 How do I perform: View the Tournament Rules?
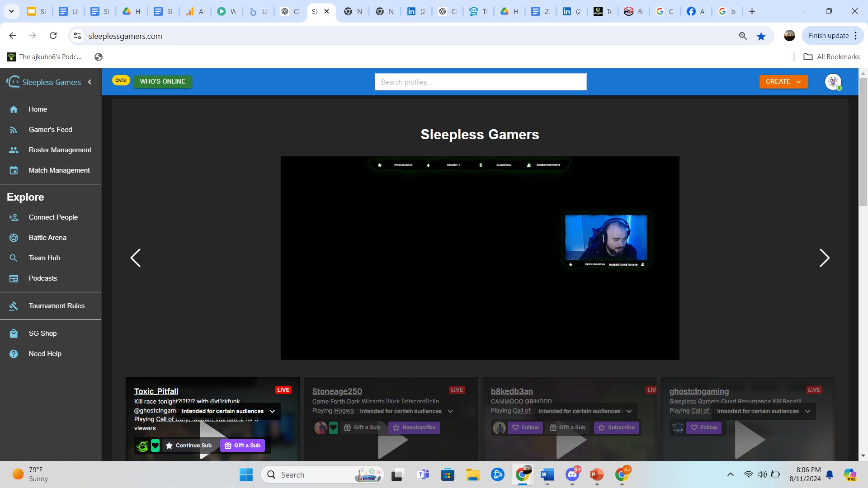57,306
